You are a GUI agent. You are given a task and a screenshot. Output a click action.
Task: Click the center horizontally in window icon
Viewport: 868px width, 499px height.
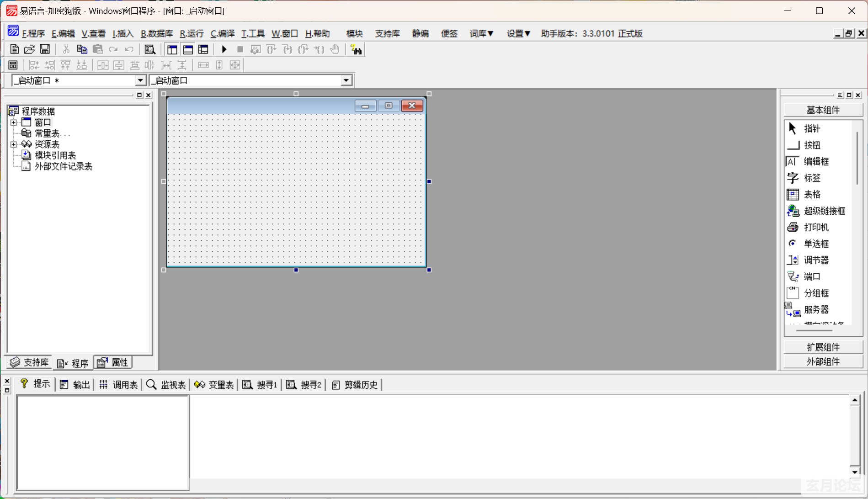103,65
